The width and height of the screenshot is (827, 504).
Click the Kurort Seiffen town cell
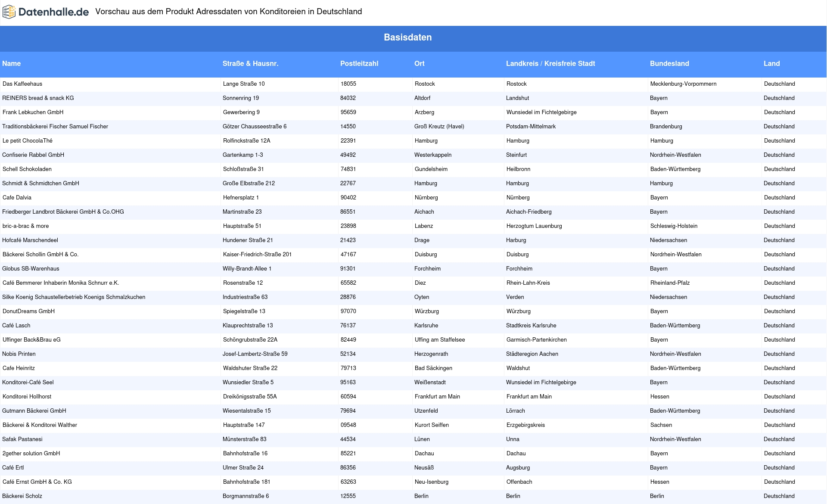click(x=432, y=425)
